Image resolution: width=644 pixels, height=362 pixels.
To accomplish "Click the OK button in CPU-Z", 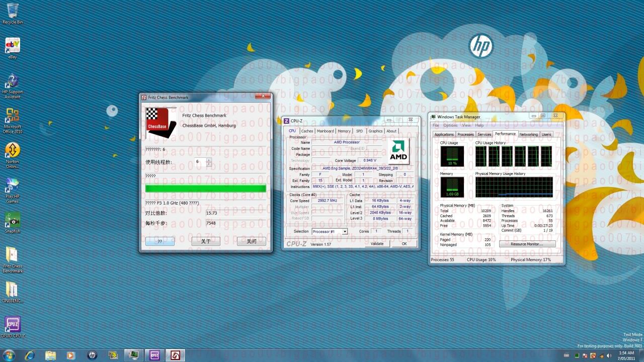I will tap(404, 244).
